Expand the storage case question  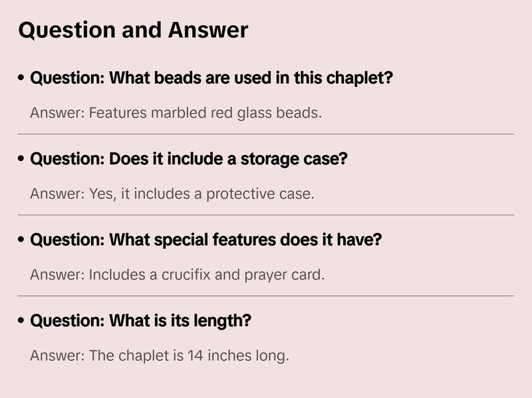coord(189,160)
